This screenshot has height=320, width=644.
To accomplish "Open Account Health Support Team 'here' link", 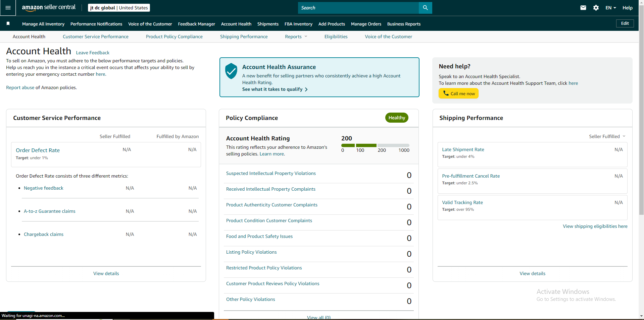I will pos(573,83).
